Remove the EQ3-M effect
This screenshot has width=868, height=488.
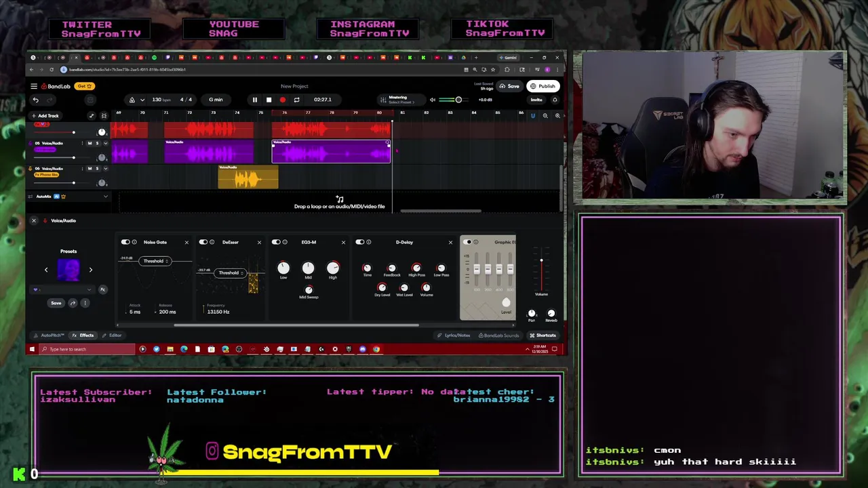pos(343,242)
